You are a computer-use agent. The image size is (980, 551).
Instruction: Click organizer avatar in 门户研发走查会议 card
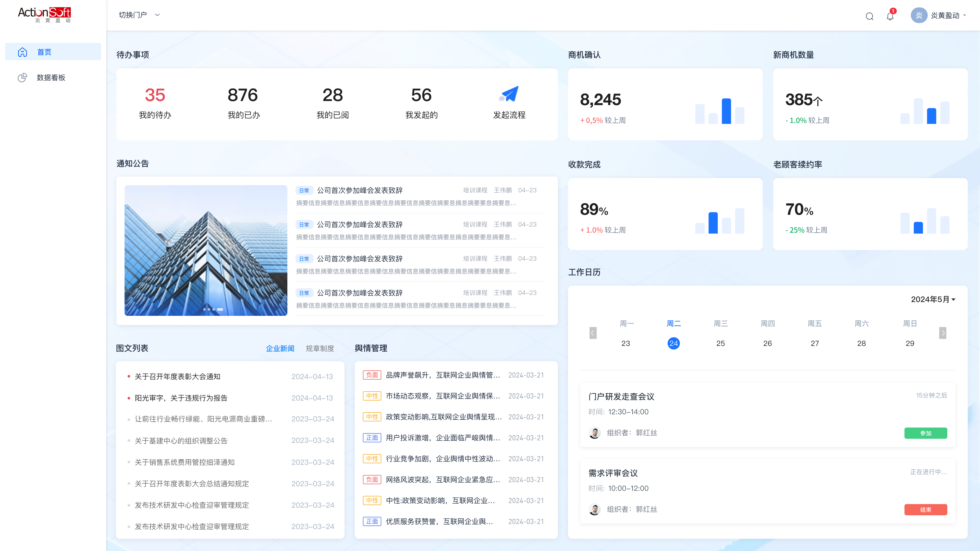click(x=594, y=433)
